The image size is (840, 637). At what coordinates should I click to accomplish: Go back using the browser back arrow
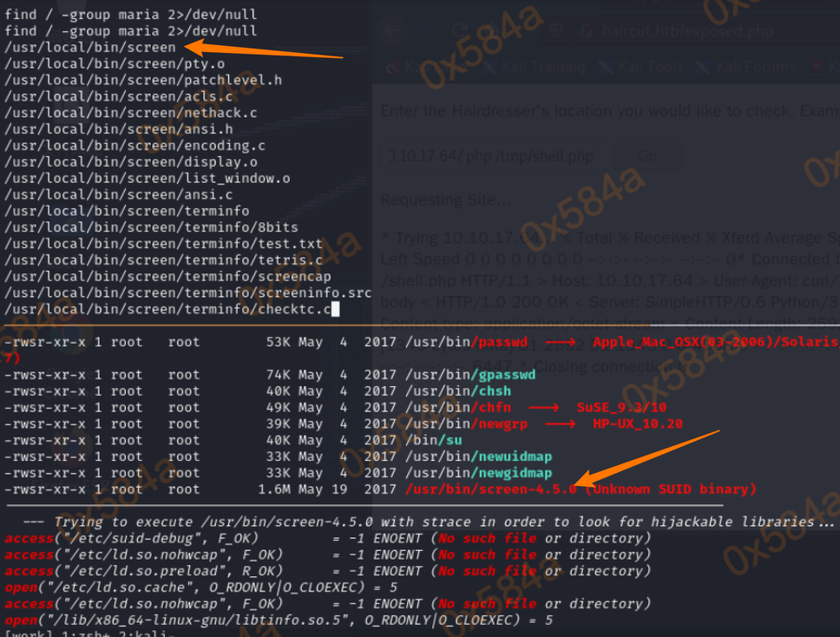tap(393, 31)
